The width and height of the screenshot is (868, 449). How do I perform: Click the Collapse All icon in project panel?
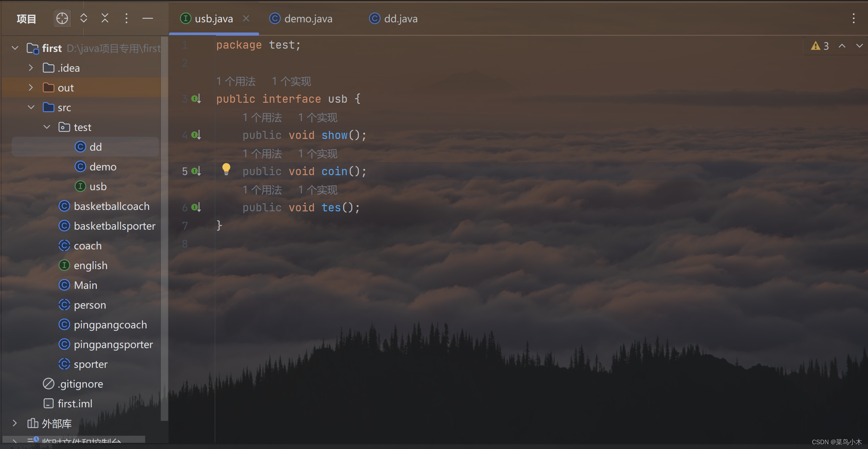pos(105,18)
